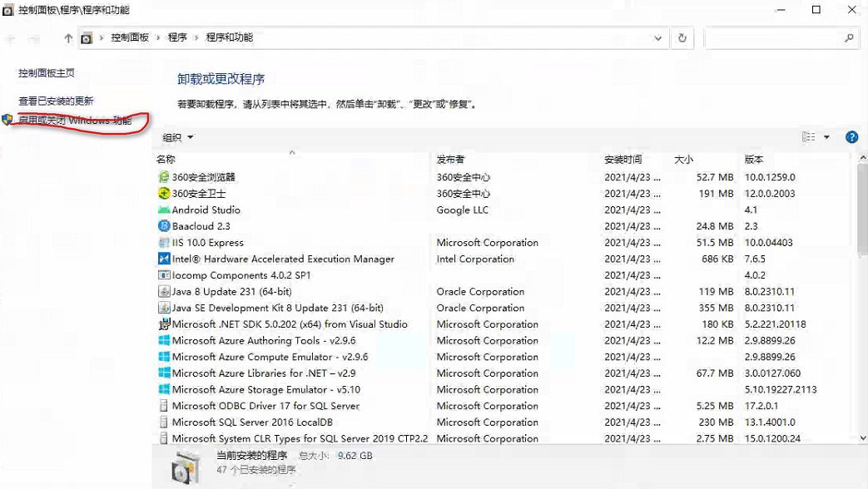Click the installed programs disc thumbnail
Viewport: 868px width, 489px height.
186,467
